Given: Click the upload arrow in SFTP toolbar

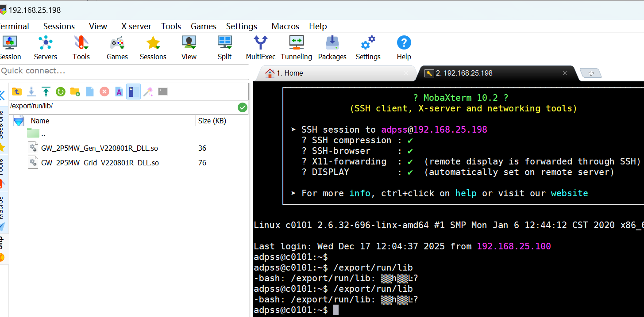Looking at the screenshot, I should (46, 92).
